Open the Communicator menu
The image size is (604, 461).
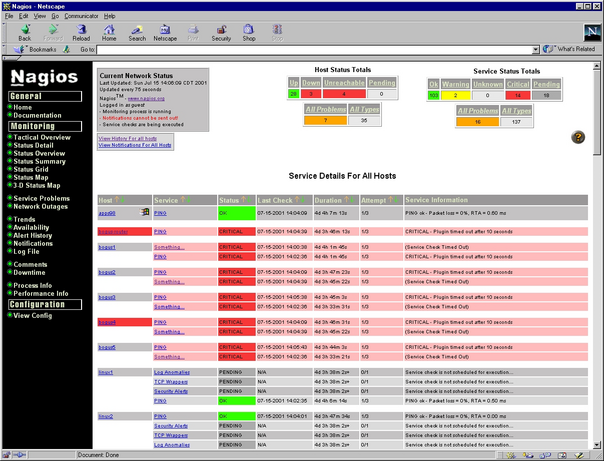(x=81, y=16)
